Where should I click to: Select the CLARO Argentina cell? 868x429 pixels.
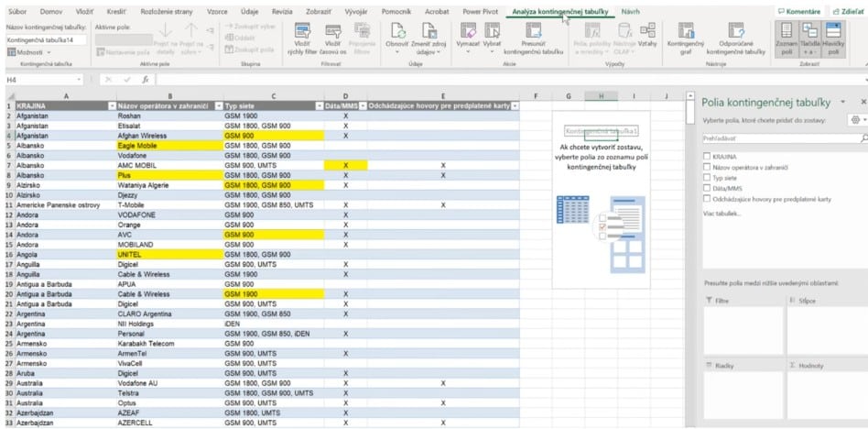pos(169,313)
